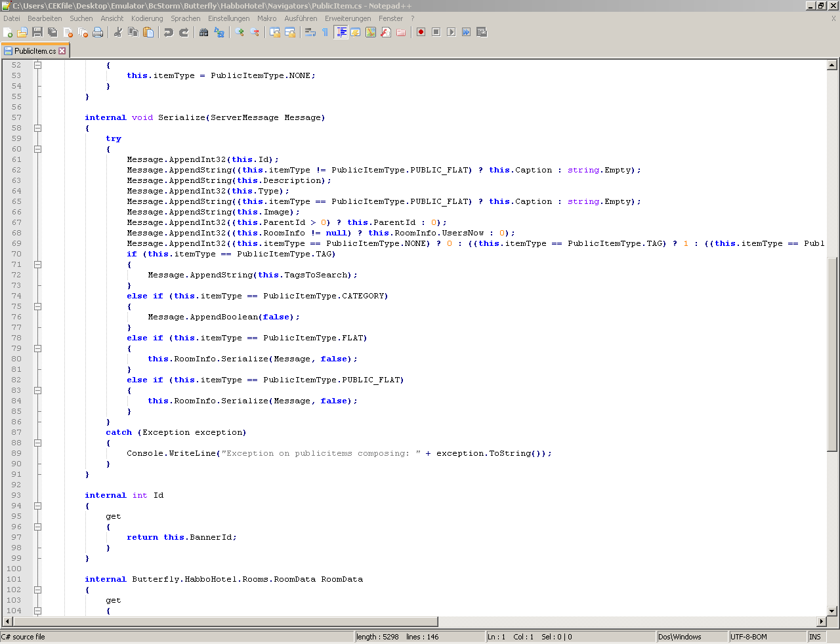Open the Fenster menu
840x644 pixels.
tap(390, 18)
